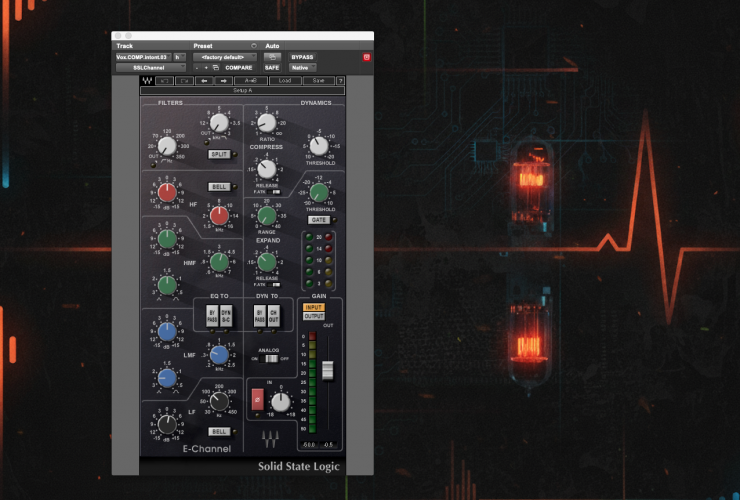Image resolution: width=740 pixels, height=500 pixels.
Task: Toggle EQ TO BYPASS button
Action: 212,316
